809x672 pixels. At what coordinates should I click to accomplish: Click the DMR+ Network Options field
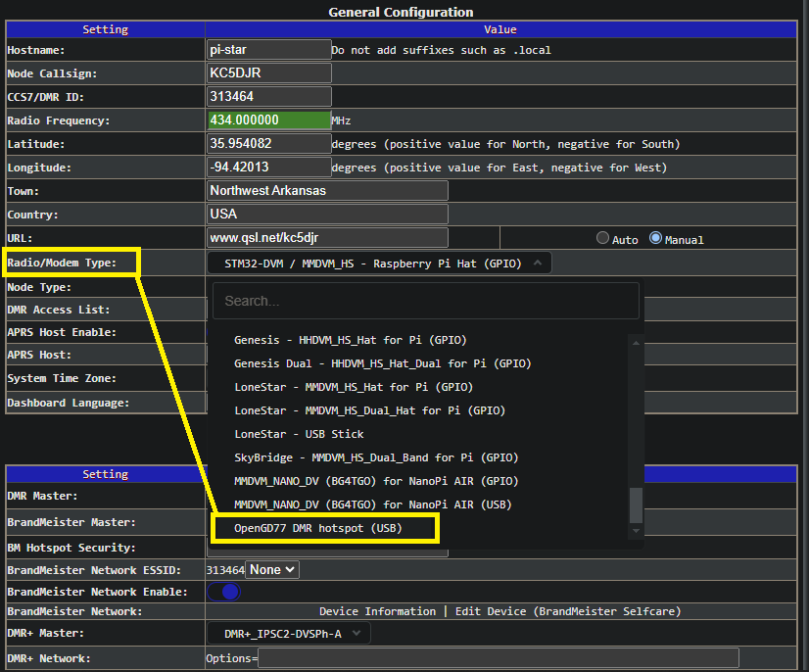coord(499,658)
